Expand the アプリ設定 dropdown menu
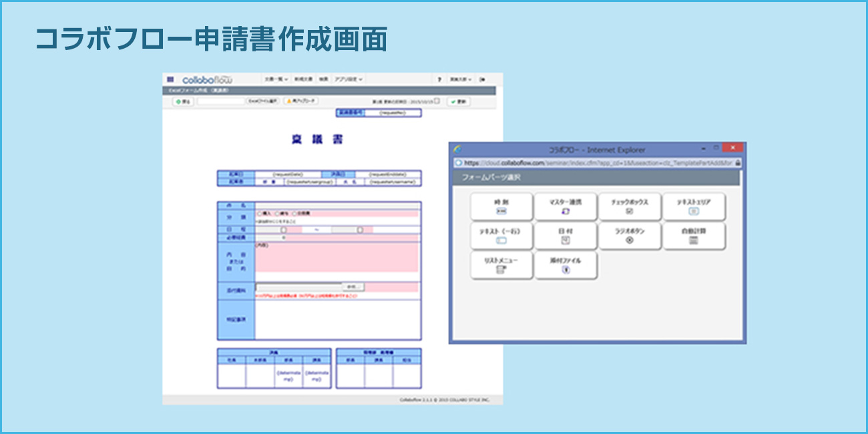 click(349, 79)
